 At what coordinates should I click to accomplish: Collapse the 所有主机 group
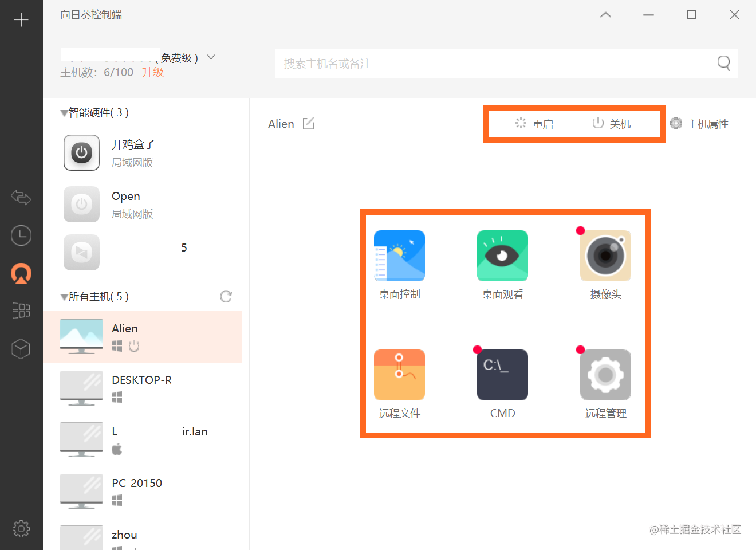coord(64,297)
